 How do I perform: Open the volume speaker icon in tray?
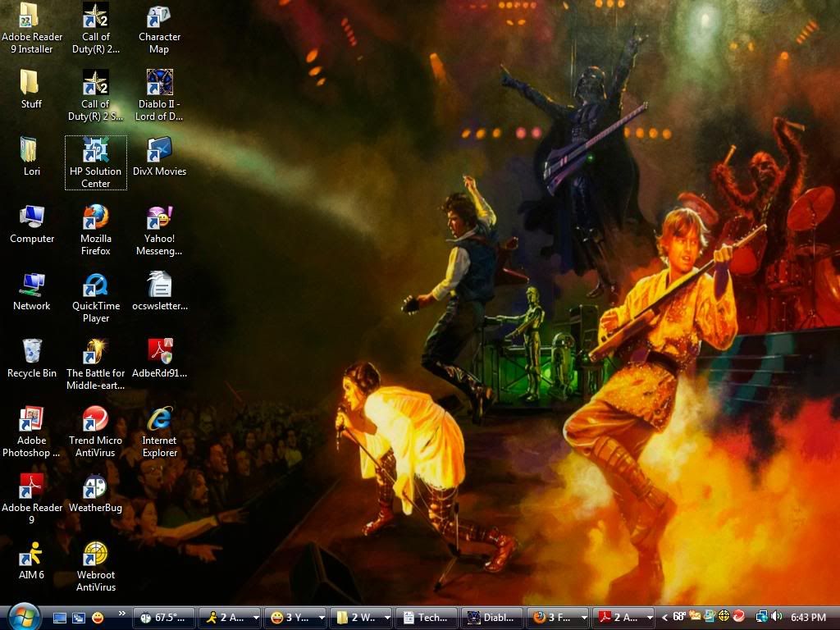click(776, 617)
